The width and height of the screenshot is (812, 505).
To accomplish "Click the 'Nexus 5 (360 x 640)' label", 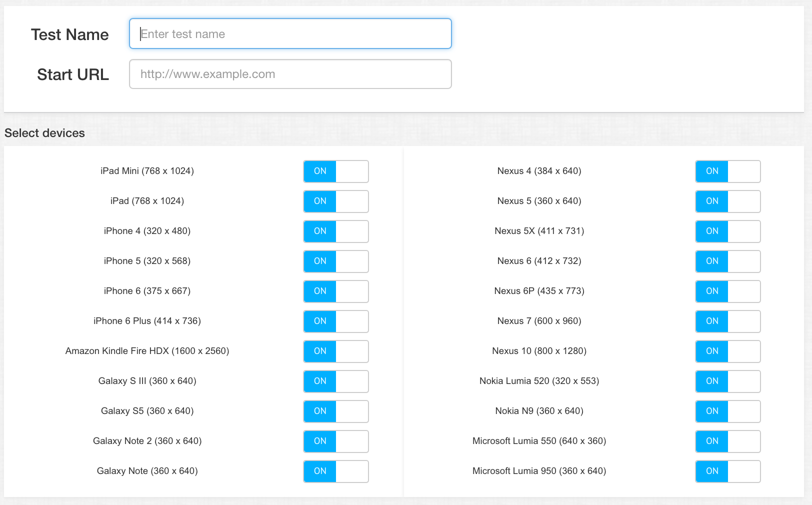I will click(539, 201).
